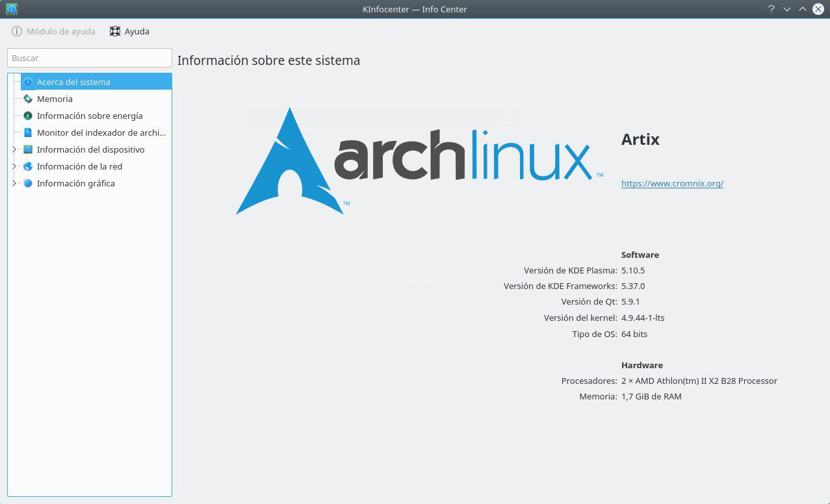Click the KInfocenter app icon in titlebar
This screenshot has width=830, height=504.
[11, 9]
